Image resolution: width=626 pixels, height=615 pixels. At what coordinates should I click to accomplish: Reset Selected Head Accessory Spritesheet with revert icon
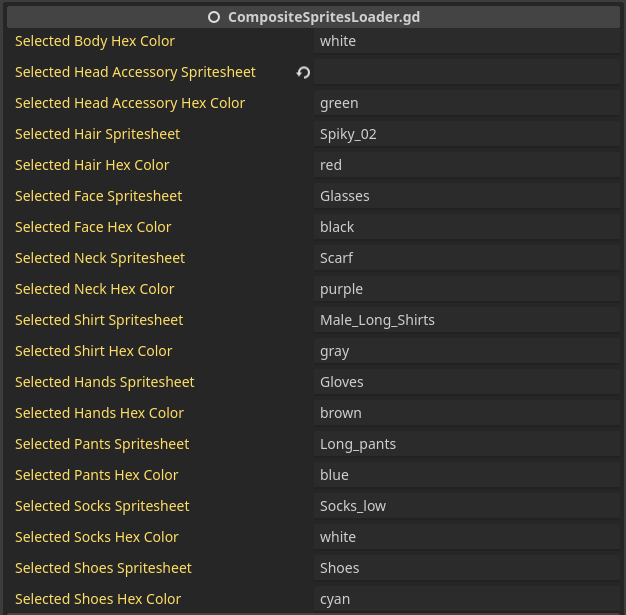pyautogui.click(x=303, y=72)
